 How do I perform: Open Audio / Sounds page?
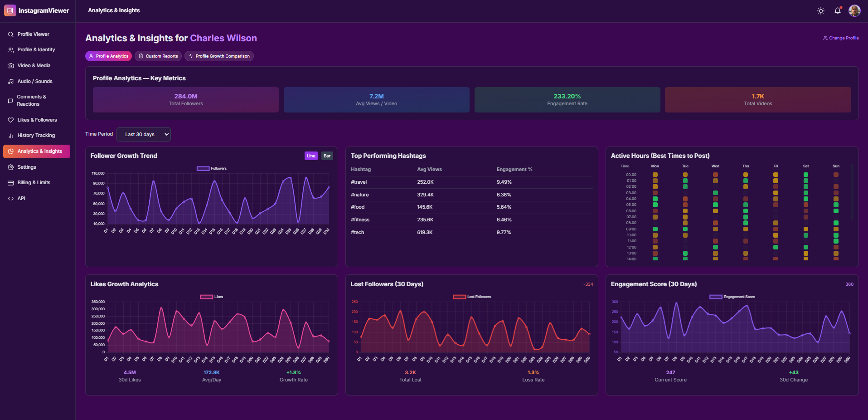[x=34, y=82]
